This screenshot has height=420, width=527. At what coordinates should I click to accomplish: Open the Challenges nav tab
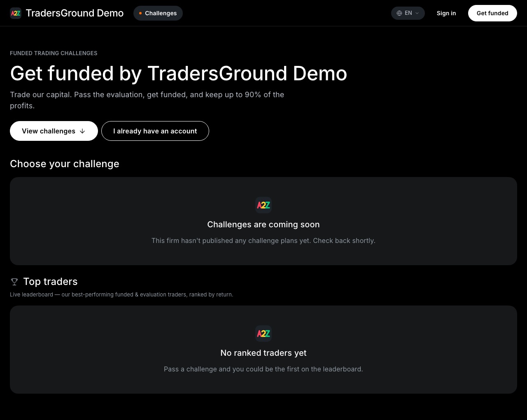(158, 13)
